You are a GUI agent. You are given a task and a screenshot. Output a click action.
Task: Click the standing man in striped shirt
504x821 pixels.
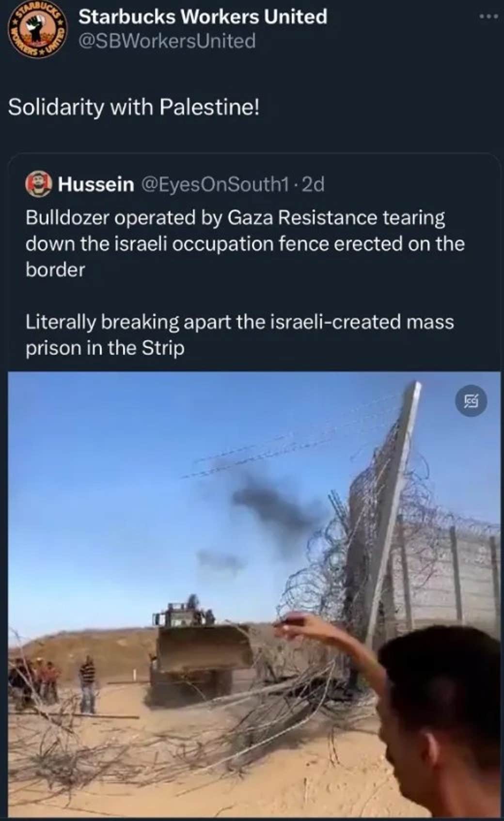click(x=88, y=683)
